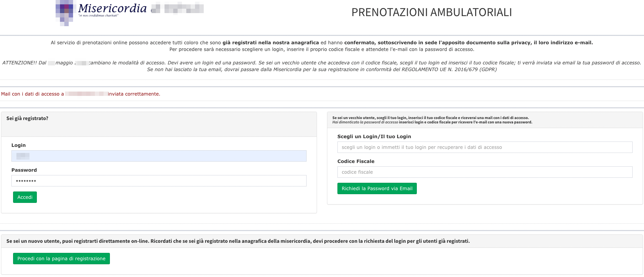Screen dimensions: 644x277
Task: Click the Misericordia title text in header
Action: (113, 8)
